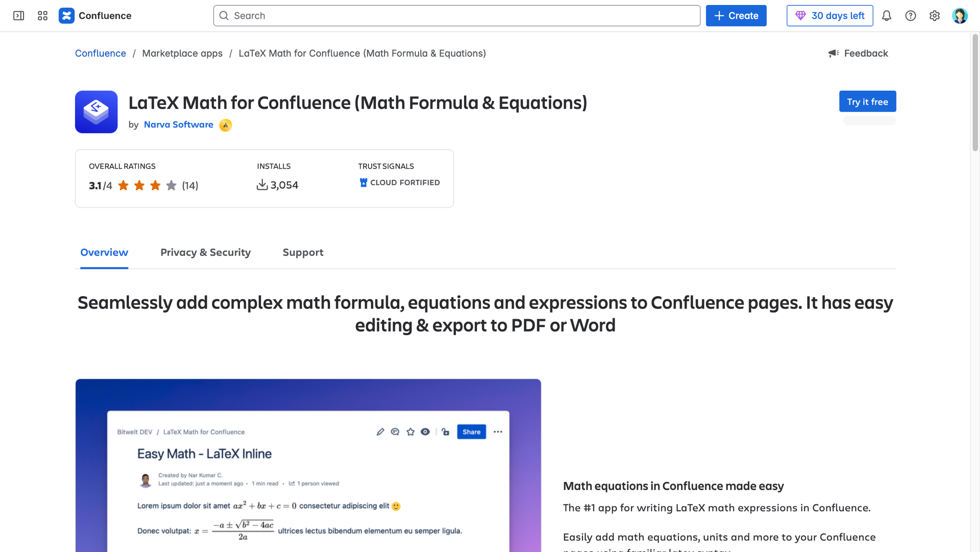The width and height of the screenshot is (980, 552).
Task: Open the settings gear icon
Action: point(934,16)
